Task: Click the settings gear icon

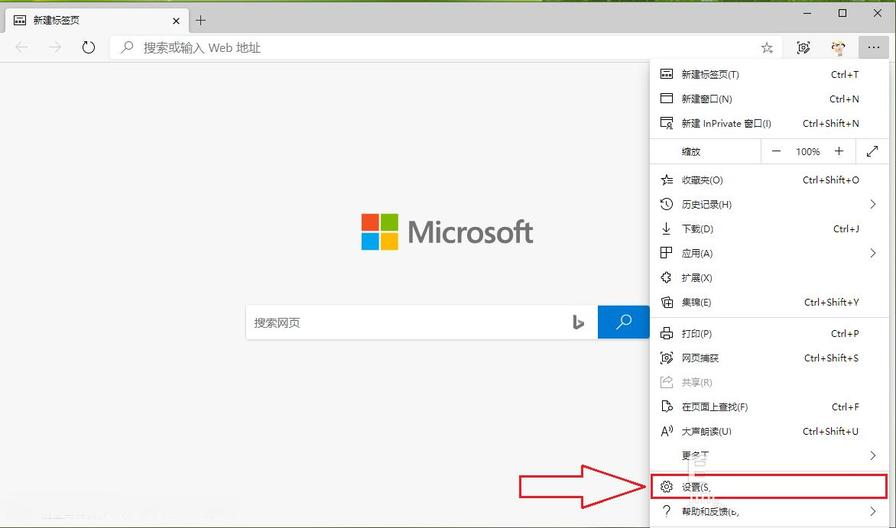Action: (x=666, y=487)
